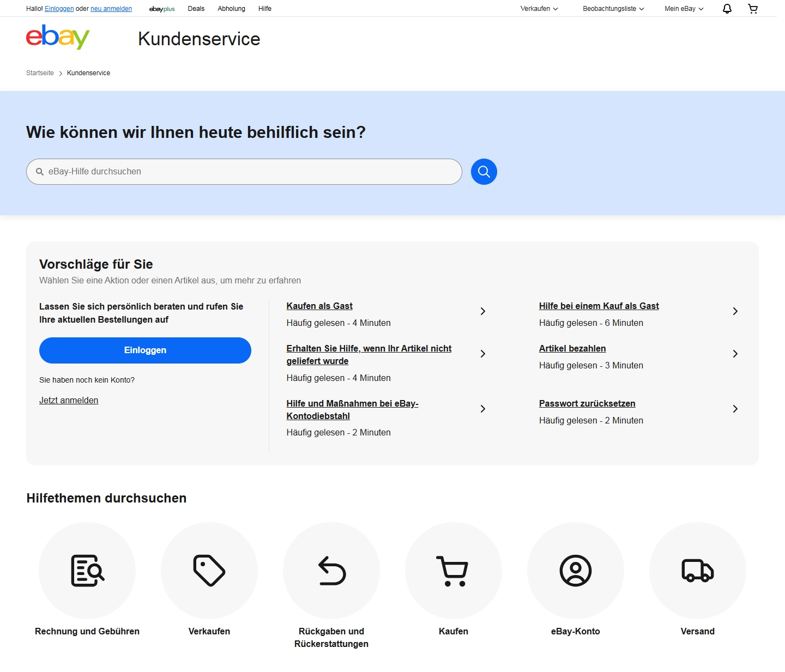Open Erhalten Sie Hilfe, Artikel nicht geliefert
785x672 pixels.
point(369,355)
